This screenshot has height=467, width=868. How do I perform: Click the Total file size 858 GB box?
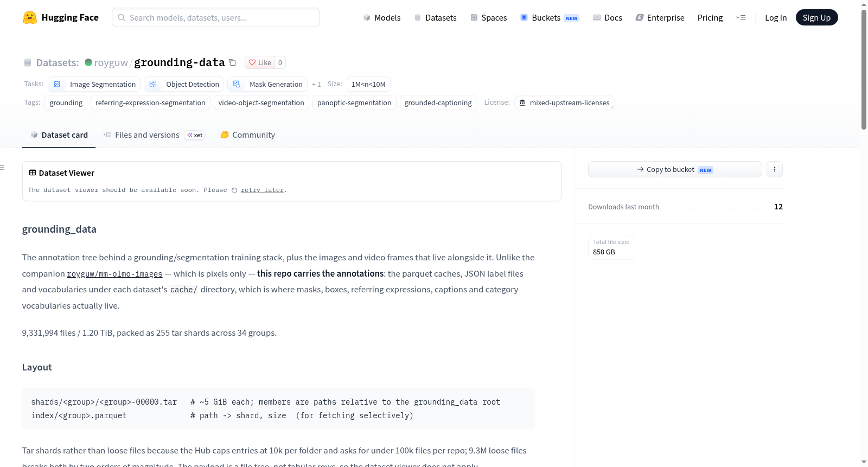point(611,247)
